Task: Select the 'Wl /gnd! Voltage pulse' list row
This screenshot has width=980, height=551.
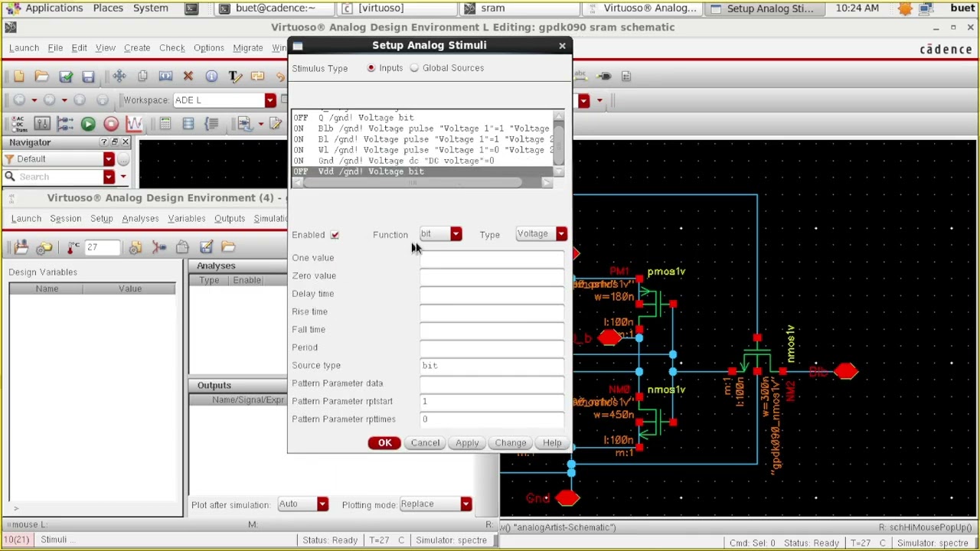Action: point(422,150)
